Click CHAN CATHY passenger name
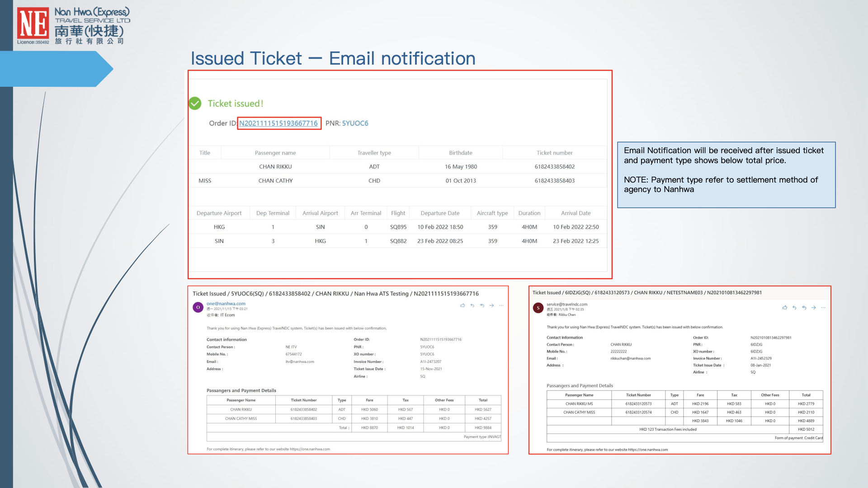This screenshot has width=868, height=488. (276, 181)
